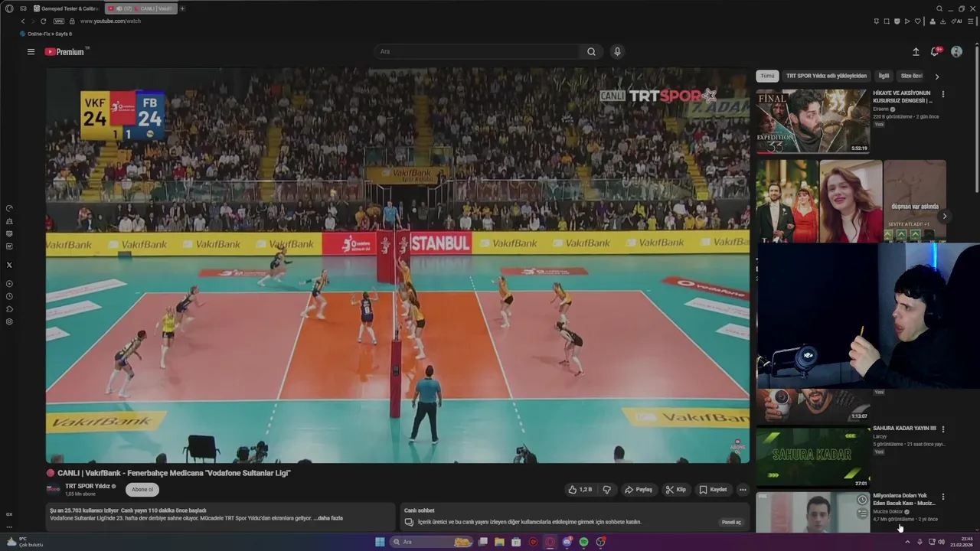Reload the page with the refresh icon

(43, 21)
